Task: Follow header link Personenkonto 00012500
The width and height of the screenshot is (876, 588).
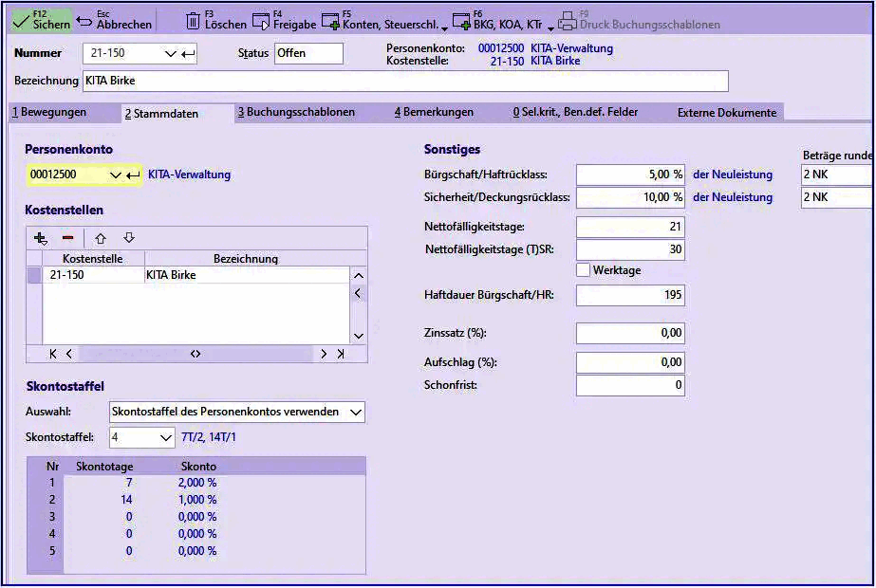Action: tap(500, 48)
